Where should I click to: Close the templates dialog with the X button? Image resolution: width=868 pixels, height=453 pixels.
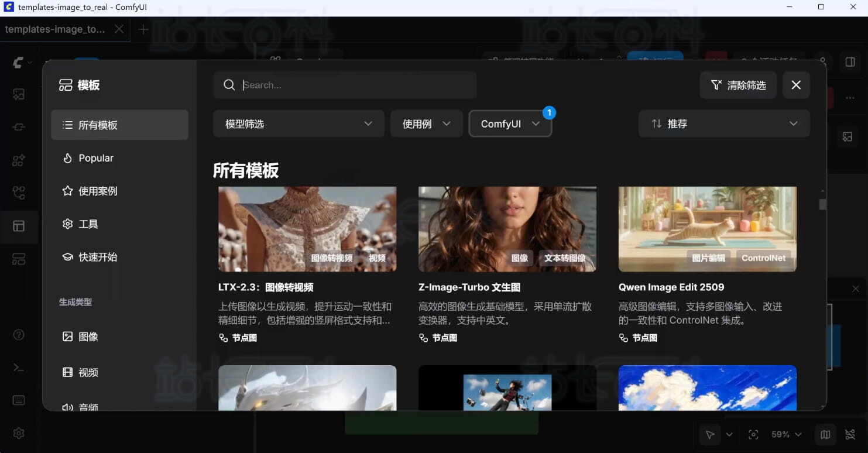pos(796,85)
